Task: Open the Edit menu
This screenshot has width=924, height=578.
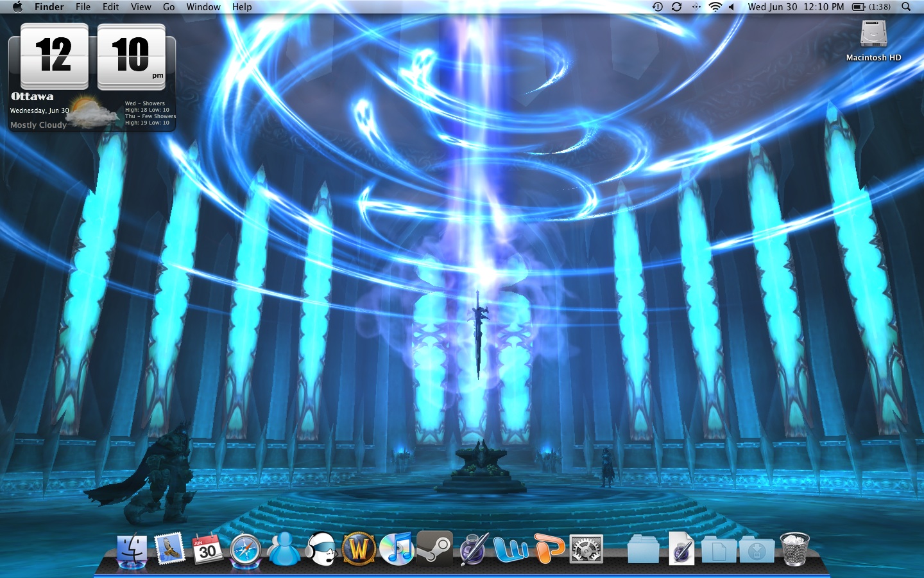Action: [x=111, y=6]
